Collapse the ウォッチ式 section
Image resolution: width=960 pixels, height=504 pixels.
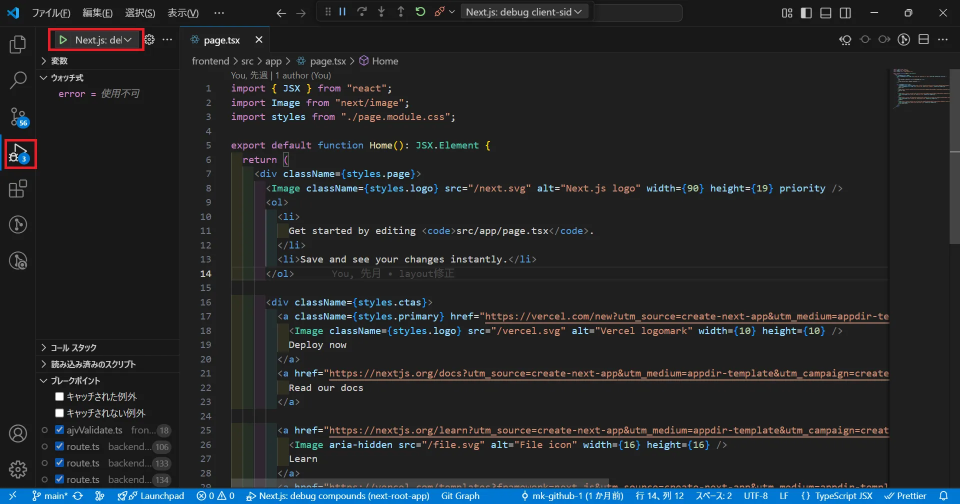coord(108,78)
